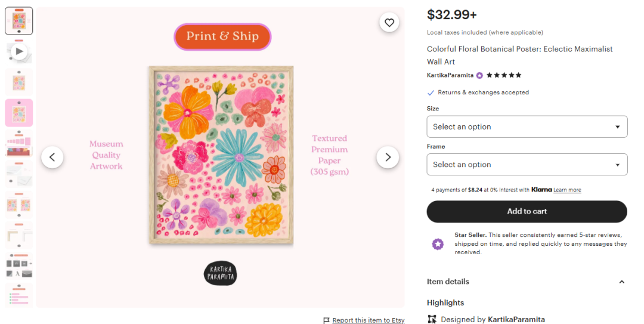Play the product video thumbnail
The height and width of the screenshot is (324, 644).
tap(19, 52)
